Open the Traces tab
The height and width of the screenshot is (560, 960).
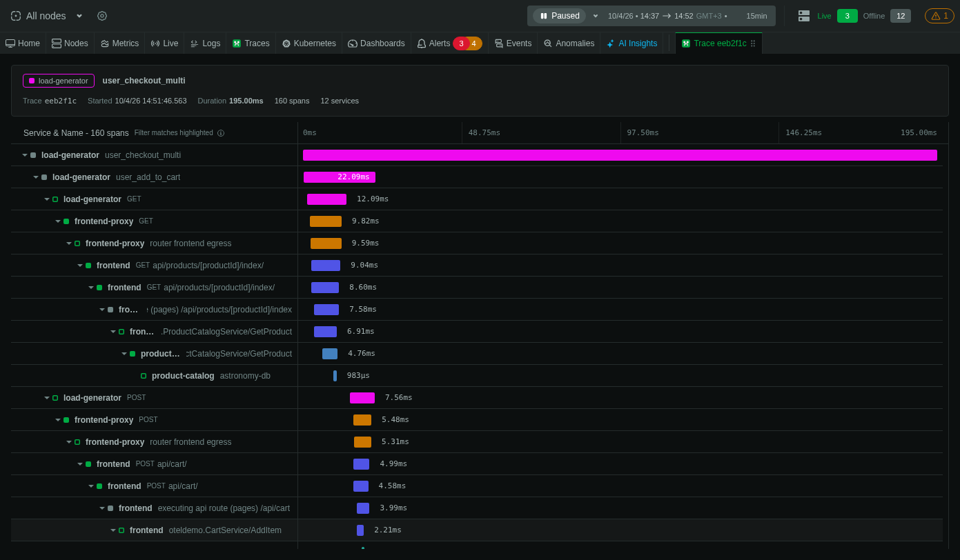coord(251,43)
